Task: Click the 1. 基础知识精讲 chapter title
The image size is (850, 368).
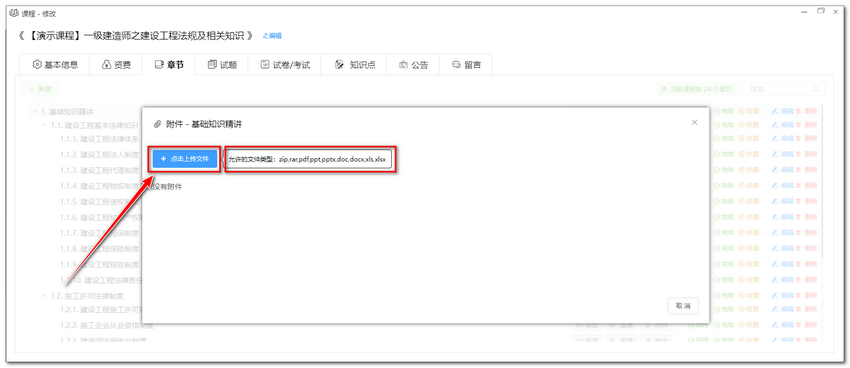Action: pyautogui.click(x=67, y=112)
